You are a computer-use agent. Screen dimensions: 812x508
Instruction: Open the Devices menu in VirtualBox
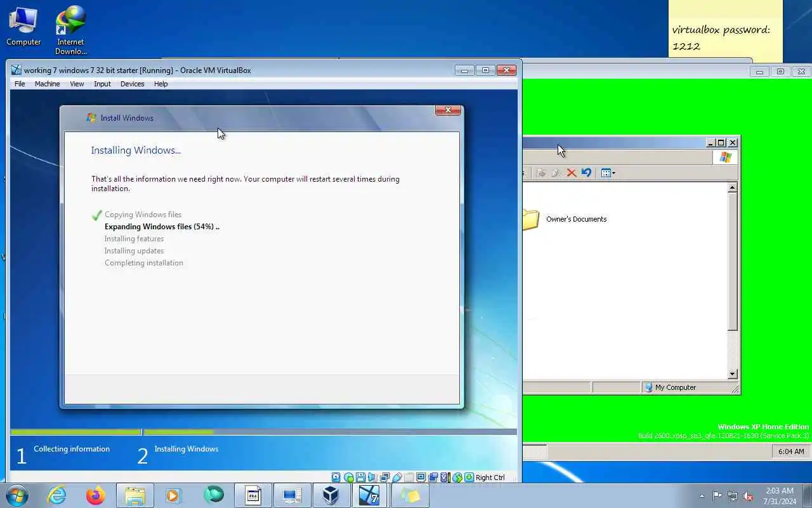(132, 84)
